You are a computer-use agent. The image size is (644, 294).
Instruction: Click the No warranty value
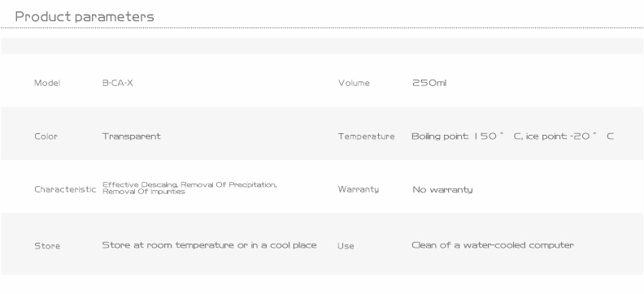pos(442,189)
